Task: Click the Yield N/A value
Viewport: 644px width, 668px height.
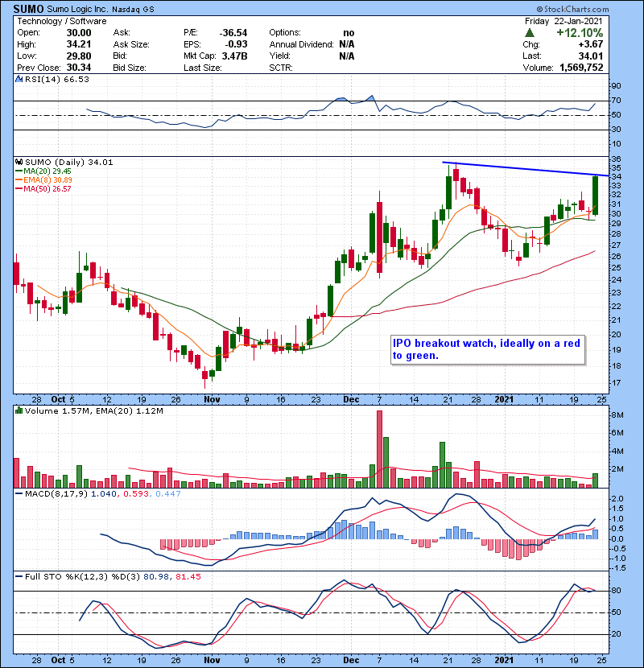Action: 347,56
